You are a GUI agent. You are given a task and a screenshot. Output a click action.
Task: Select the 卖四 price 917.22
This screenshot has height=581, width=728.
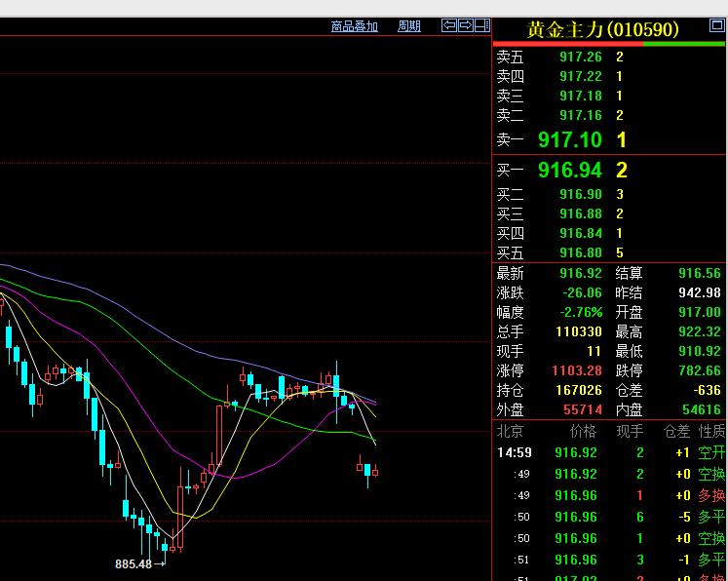click(581, 76)
